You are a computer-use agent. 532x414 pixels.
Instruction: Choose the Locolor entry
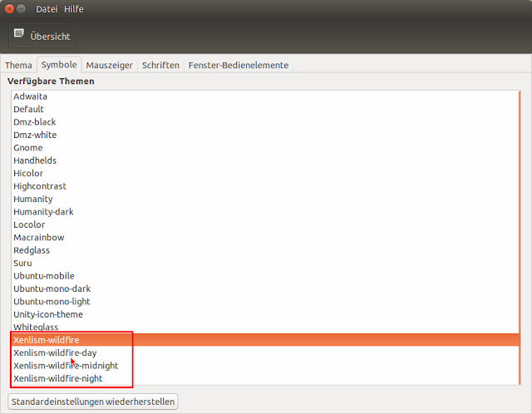pyautogui.click(x=265, y=224)
